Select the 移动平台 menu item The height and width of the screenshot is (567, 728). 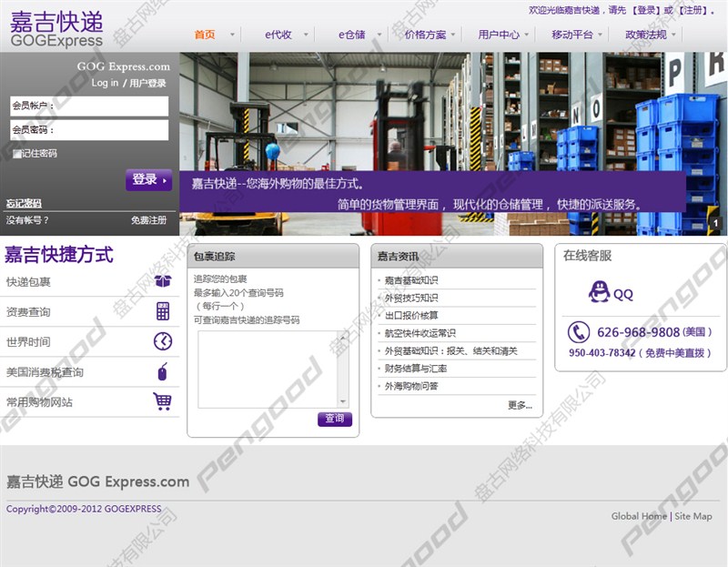click(x=572, y=35)
